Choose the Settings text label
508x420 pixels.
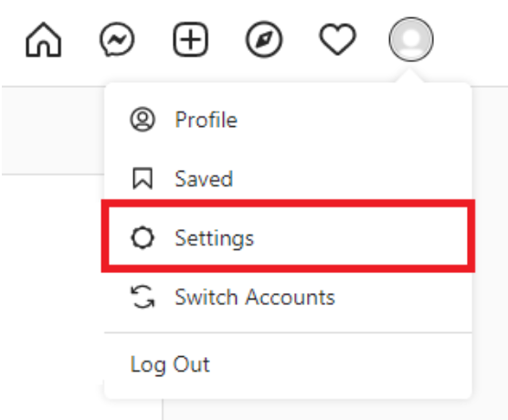click(214, 238)
